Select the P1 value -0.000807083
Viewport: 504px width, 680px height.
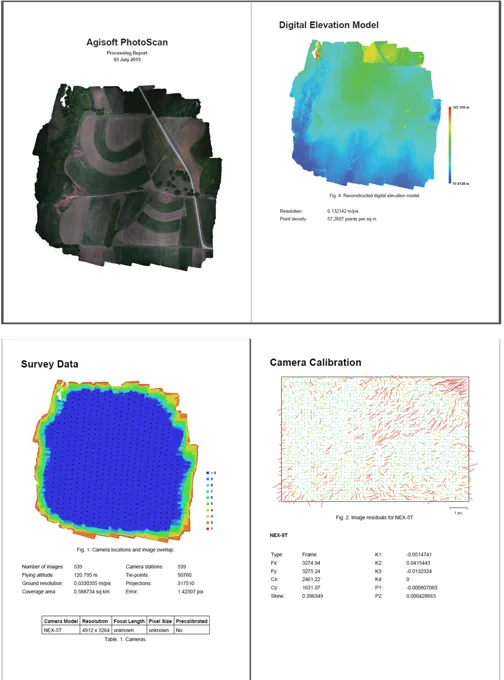[x=422, y=588]
